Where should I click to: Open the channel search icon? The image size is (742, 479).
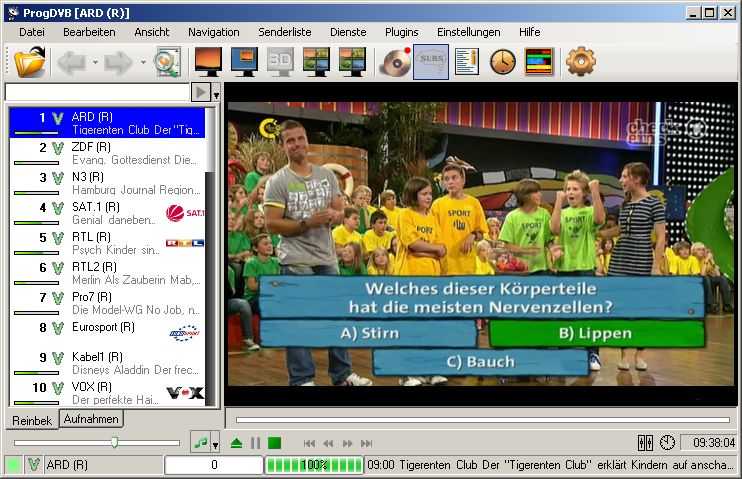click(166, 62)
